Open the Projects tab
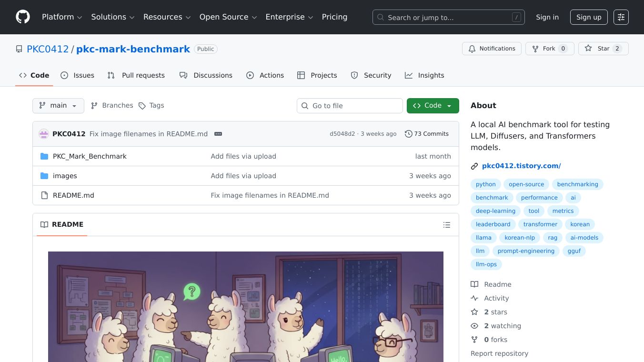This screenshot has width=644, height=362. (x=317, y=75)
